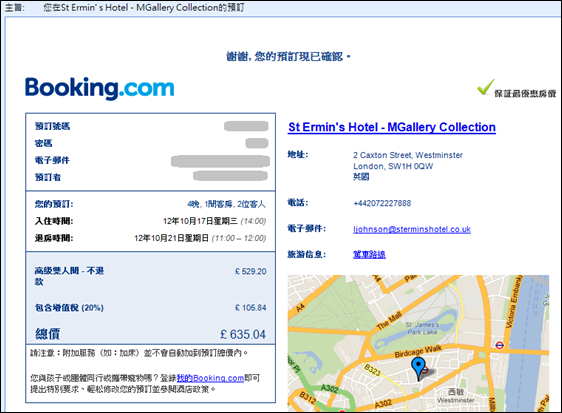Click the map thumbnail of Westminster
Image resolution: width=562 pixels, height=413 pixels.
tap(418, 343)
